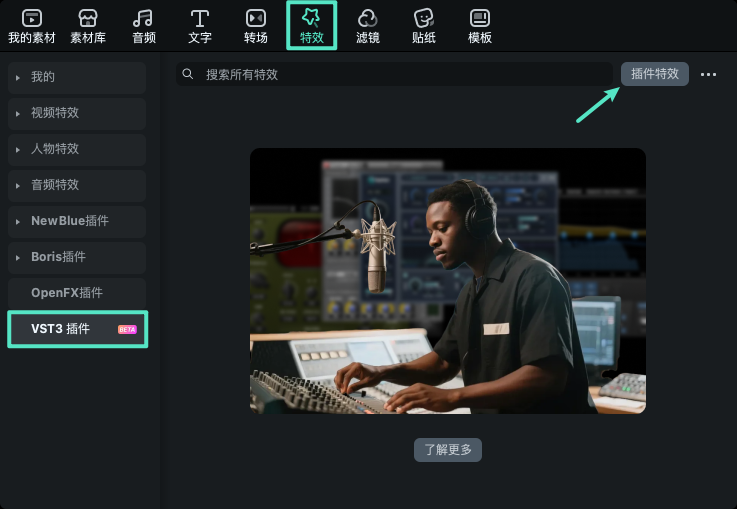Expand the 人物特效 category arrow
The height and width of the screenshot is (509, 737).
18,150
